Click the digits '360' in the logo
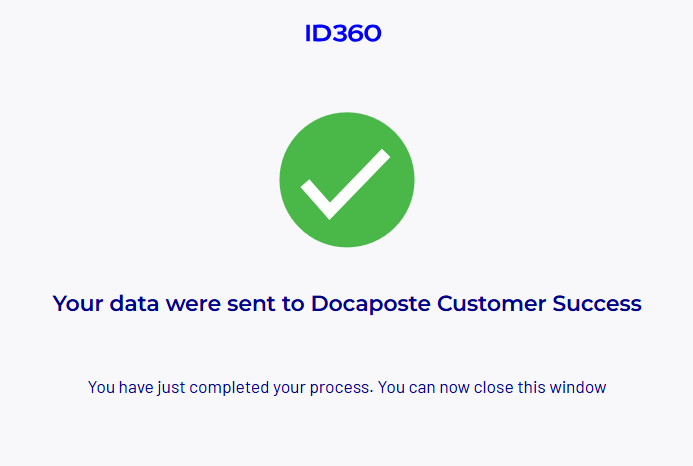The width and height of the screenshot is (693, 466). pyautogui.click(x=356, y=33)
